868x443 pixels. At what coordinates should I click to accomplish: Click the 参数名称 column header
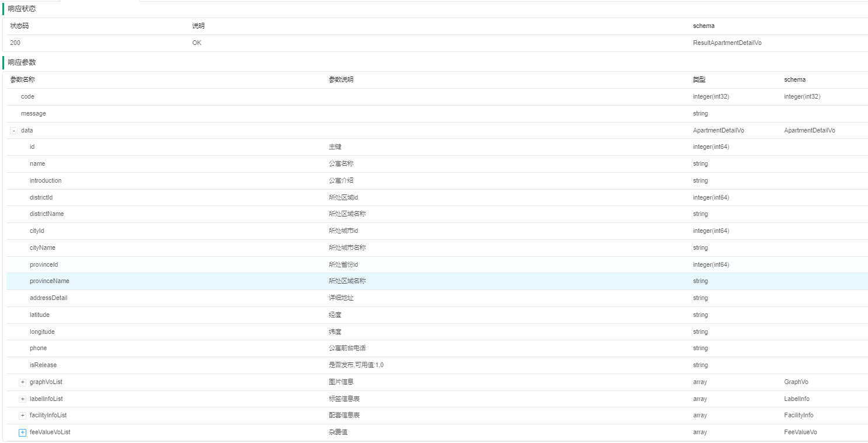22,80
